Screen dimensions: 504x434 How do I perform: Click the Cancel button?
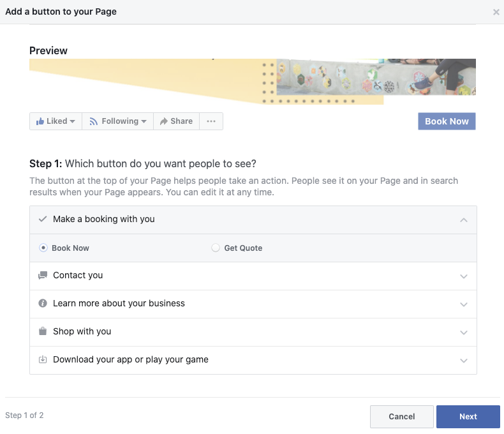pyautogui.click(x=402, y=417)
